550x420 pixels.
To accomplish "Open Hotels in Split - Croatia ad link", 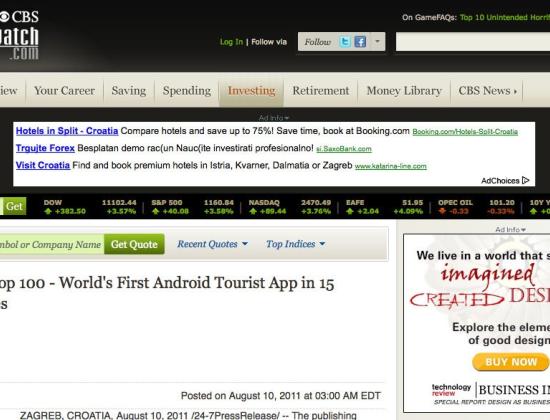I will 67,131.
